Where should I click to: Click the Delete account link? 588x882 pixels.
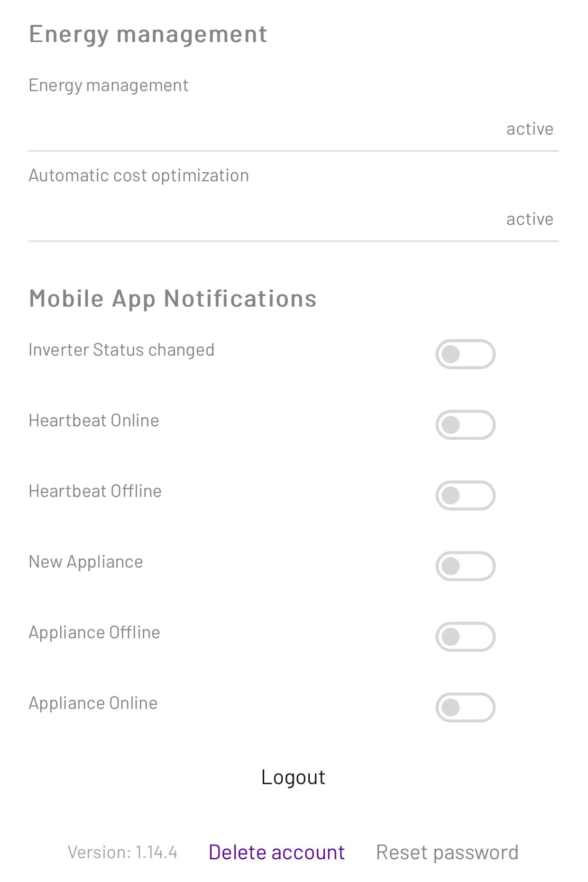point(276,852)
